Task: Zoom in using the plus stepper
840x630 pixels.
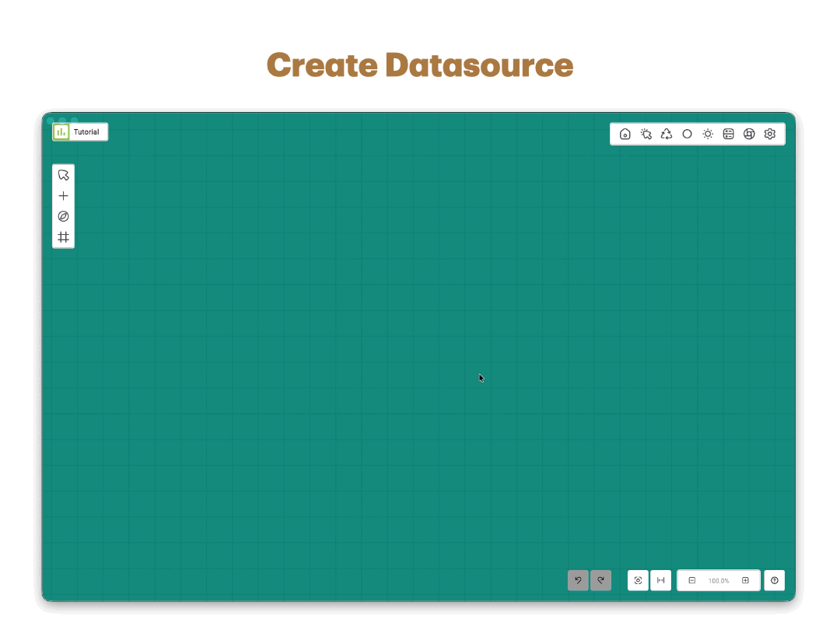Action: tap(745, 580)
